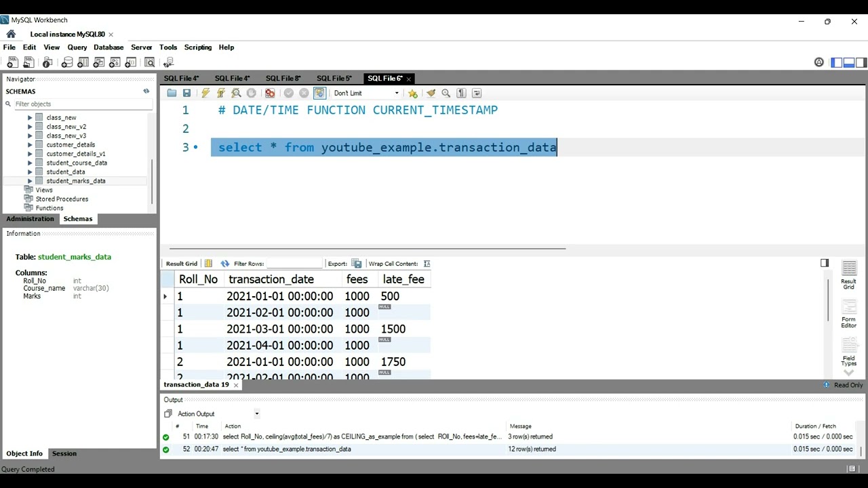
Task: Toggle wrap cell content icon
Action: pyautogui.click(x=426, y=264)
